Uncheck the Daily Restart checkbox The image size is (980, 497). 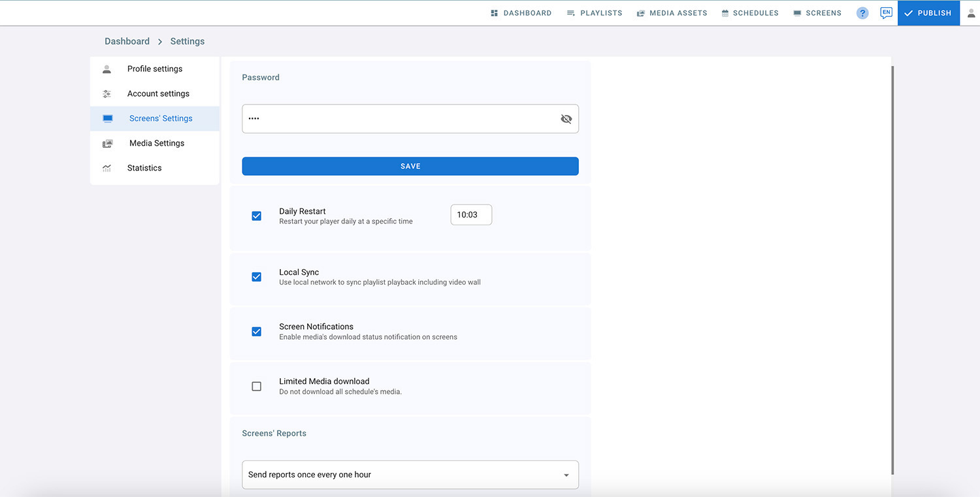pos(257,216)
